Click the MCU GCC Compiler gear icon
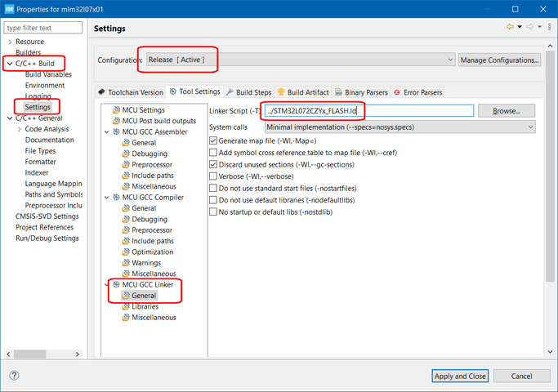 [x=116, y=197]
